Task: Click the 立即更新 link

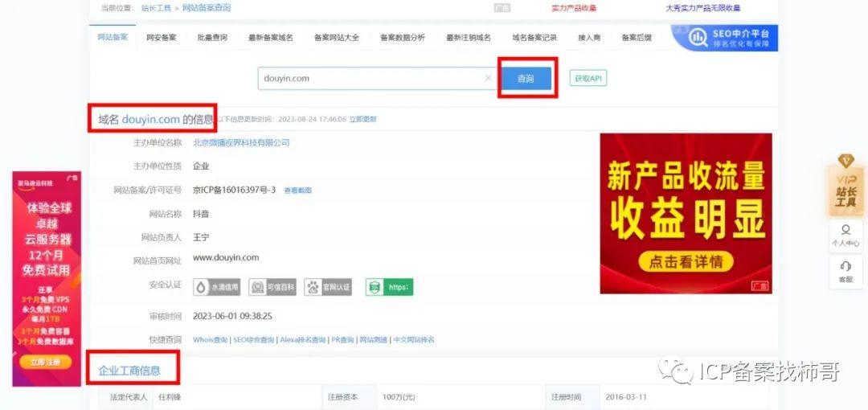Action: pos(362,119)
